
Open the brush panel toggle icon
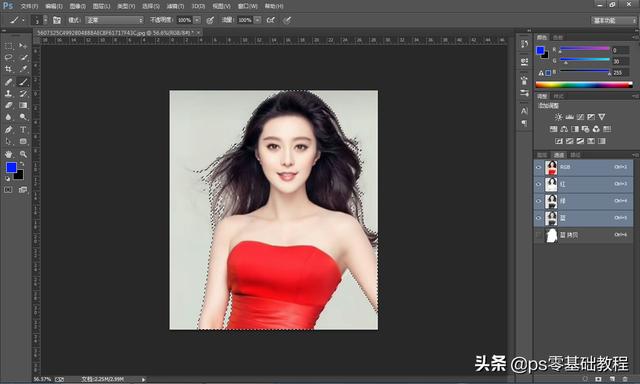click(57, 20)
